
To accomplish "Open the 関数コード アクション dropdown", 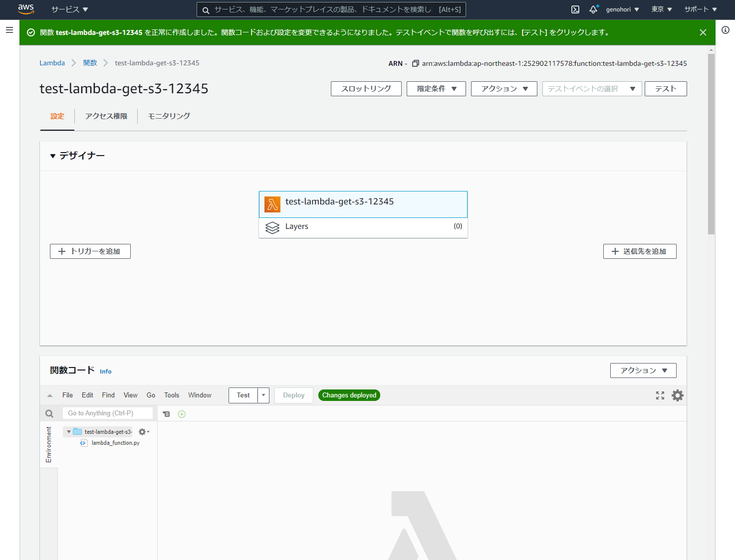I will 643,371.
